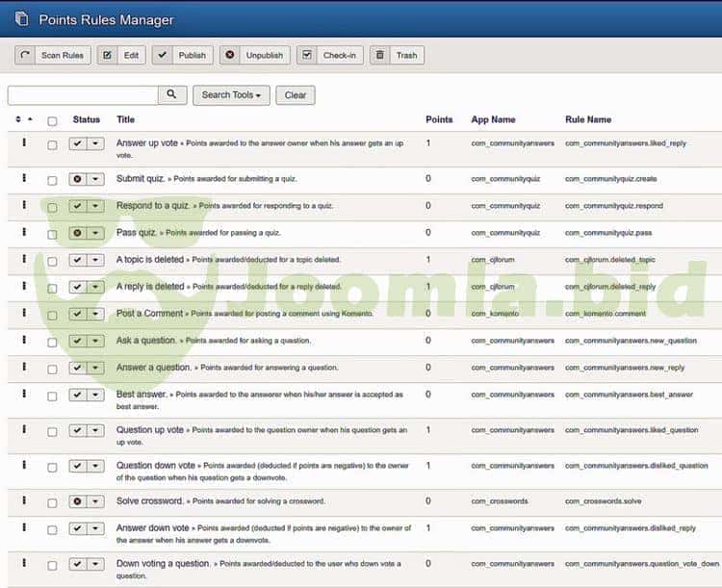The width and height of the screenshot is (722, 588).
Task: Click the rules search input field
Action: coord(83,95)
